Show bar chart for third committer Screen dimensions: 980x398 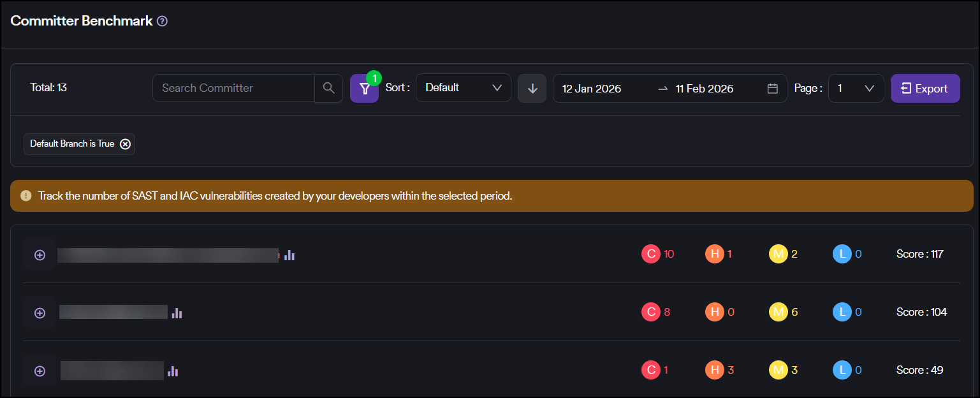click(173, 371)
